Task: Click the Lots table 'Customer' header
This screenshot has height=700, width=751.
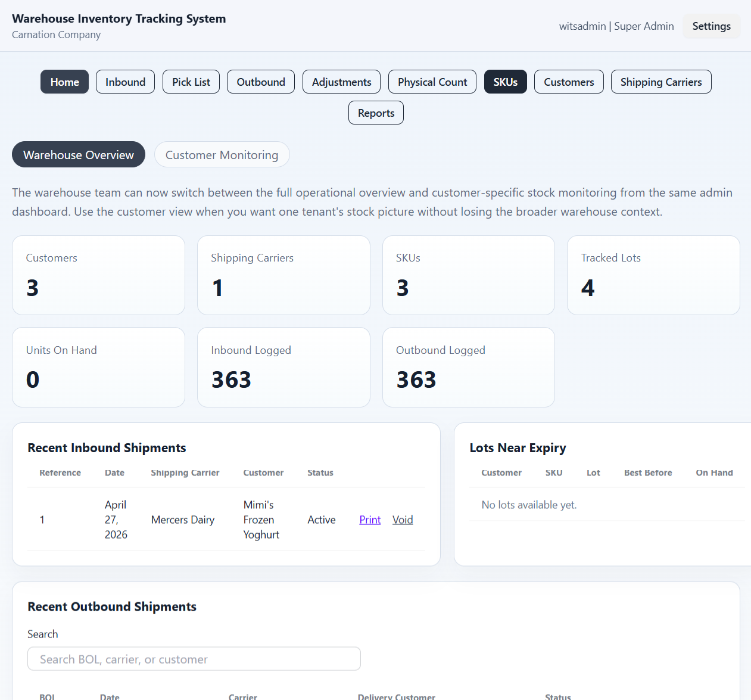Action: tap(501, 472)
